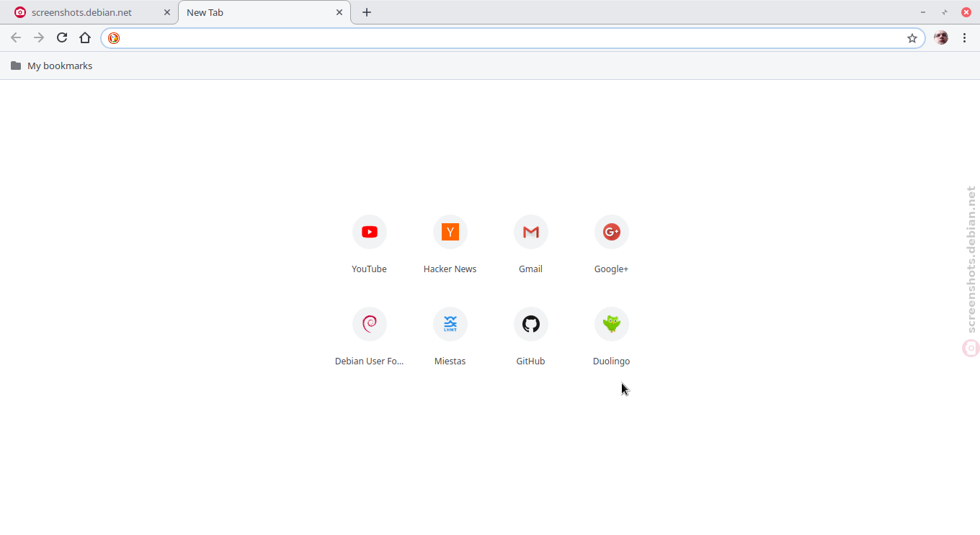Open the Miestas shortcut tile

coord(450,337)
